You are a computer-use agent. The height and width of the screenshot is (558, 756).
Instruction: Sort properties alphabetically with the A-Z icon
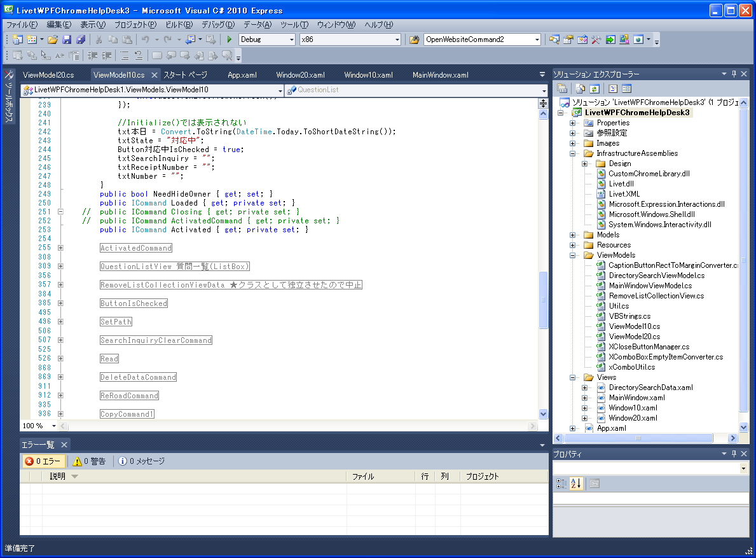575,484
